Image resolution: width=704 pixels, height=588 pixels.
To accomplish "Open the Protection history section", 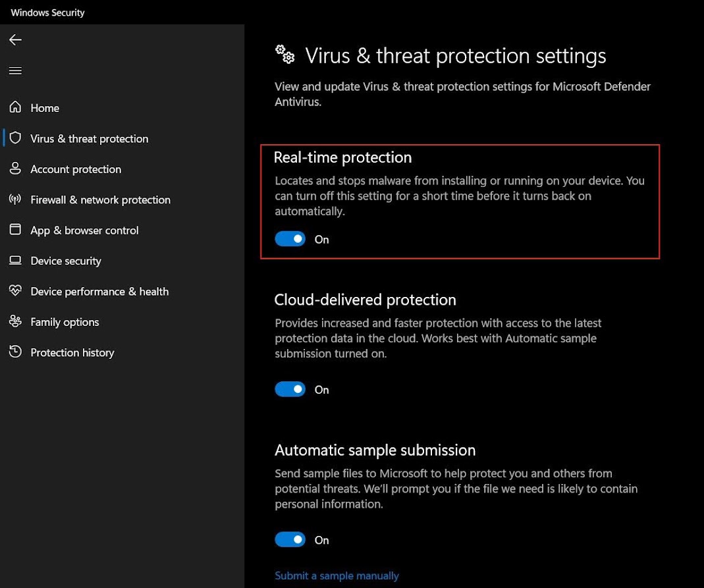I will click(72, 352).
